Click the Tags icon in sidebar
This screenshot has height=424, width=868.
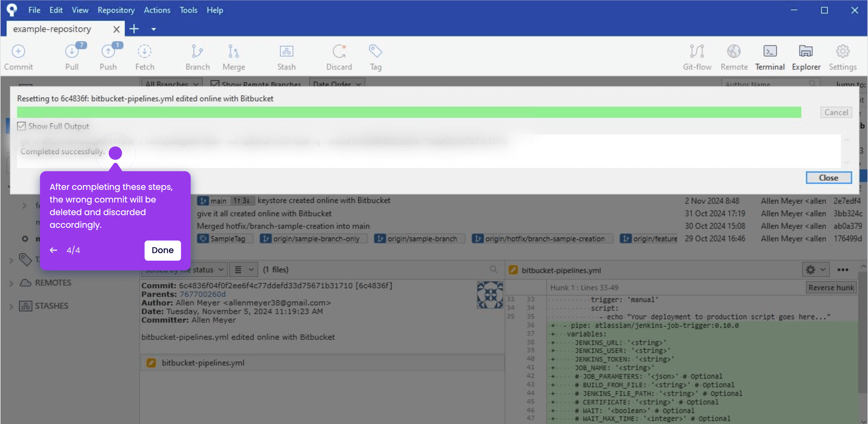[25, 259]
